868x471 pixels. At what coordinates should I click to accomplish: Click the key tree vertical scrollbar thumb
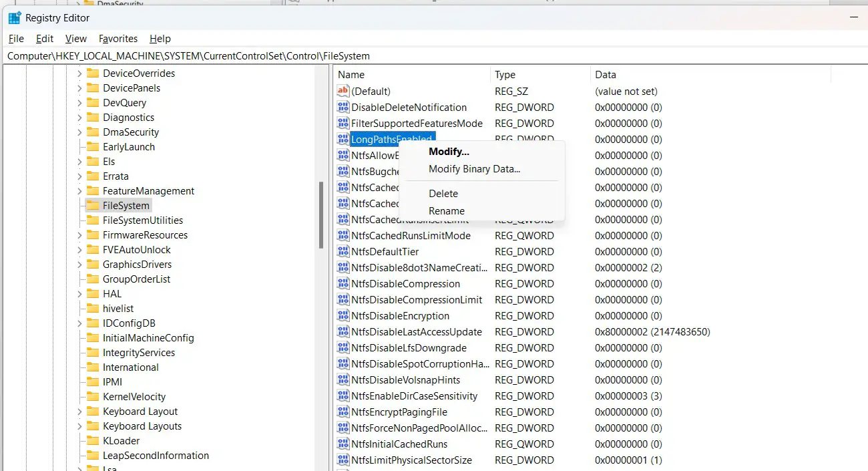point(320,215)
